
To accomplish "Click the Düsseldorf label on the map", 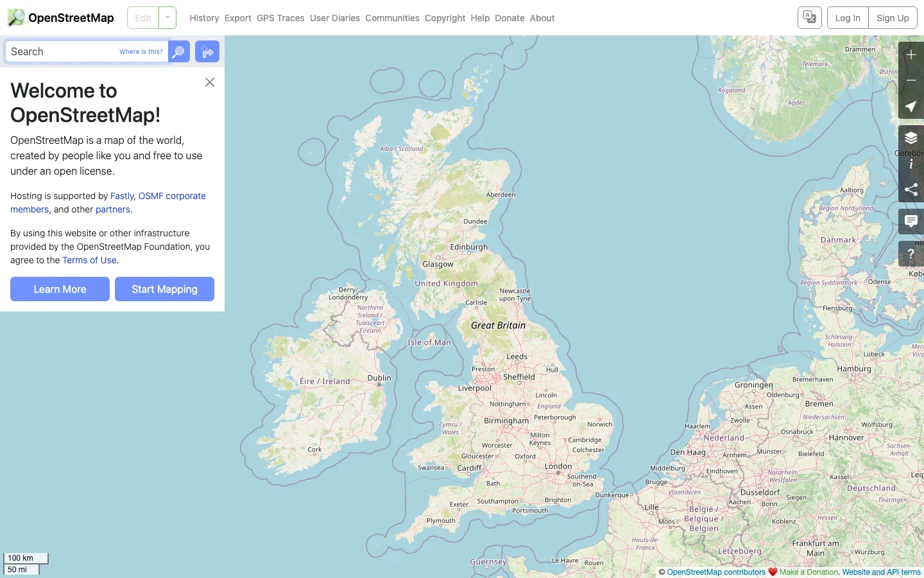I will tap(760, 493).
